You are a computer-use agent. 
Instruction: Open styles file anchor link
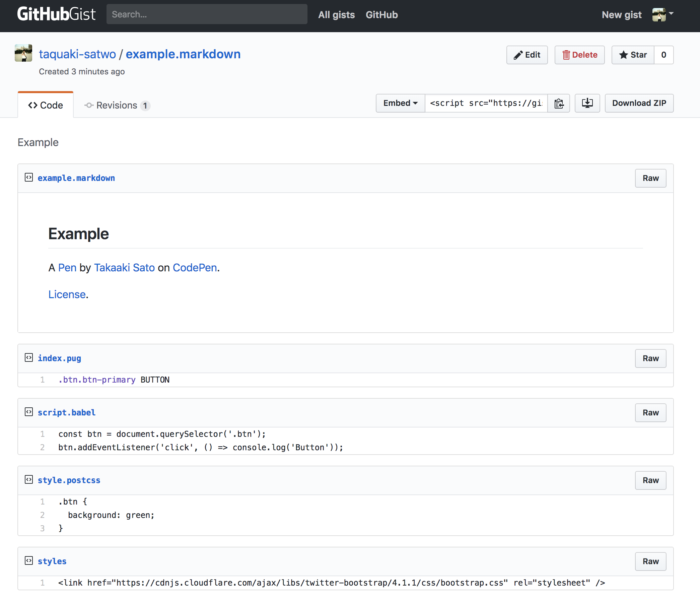point(52,561)
